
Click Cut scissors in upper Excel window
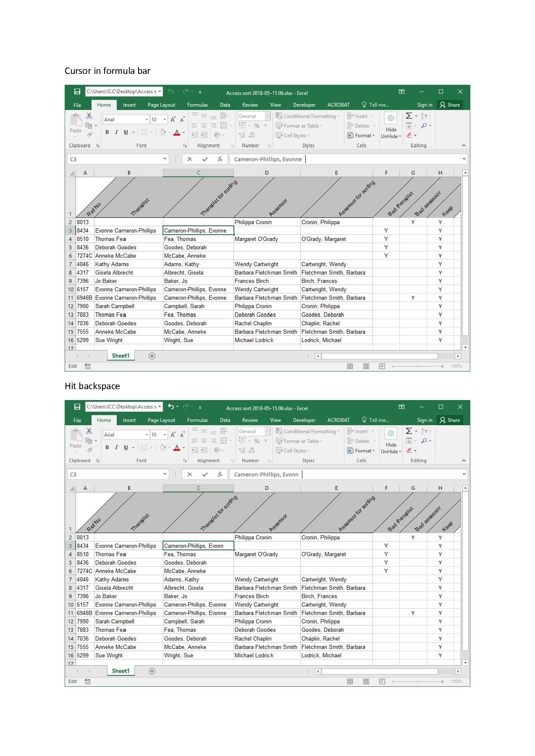tap(89, 116)
